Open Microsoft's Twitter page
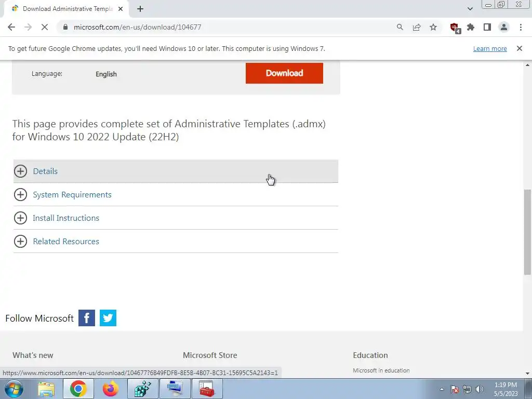 tap(108, 318)
